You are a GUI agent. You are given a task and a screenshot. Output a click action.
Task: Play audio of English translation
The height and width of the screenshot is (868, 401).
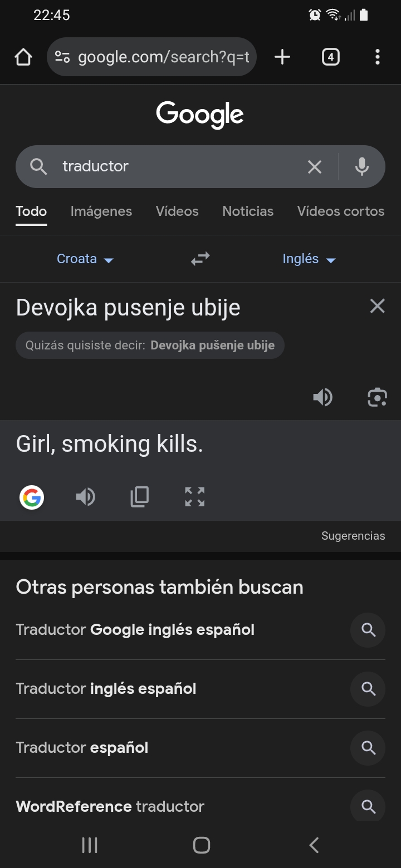[85, 497]
